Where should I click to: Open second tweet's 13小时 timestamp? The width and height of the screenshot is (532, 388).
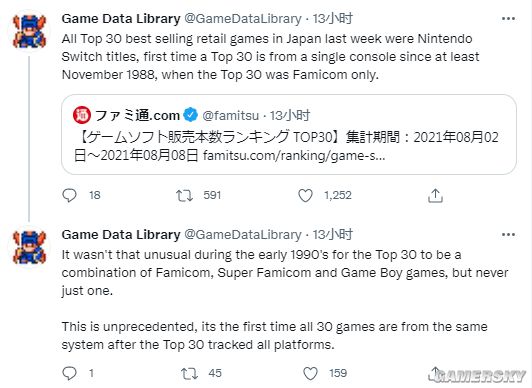[332, 235]
